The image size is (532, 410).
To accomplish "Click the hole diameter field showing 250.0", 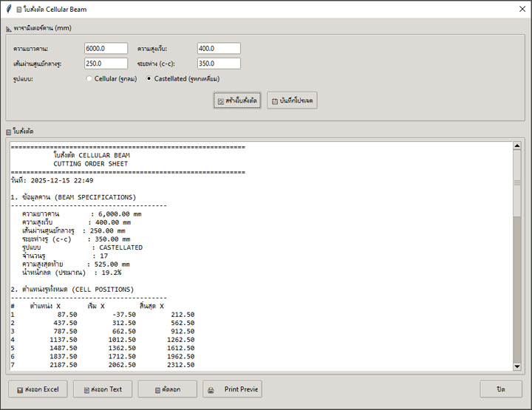I will click(106, 64).
